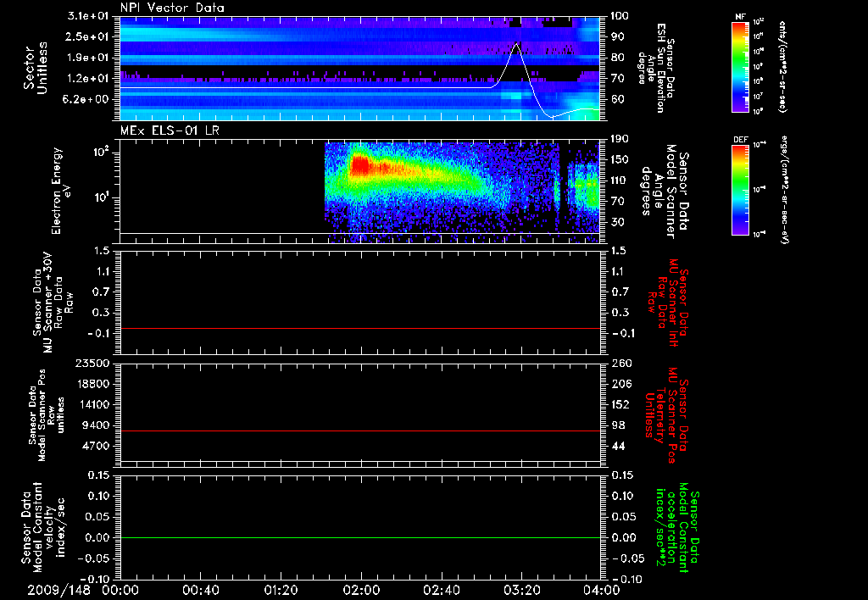Click the "30" Scanner Angle tick label

[x=617, y=222]
